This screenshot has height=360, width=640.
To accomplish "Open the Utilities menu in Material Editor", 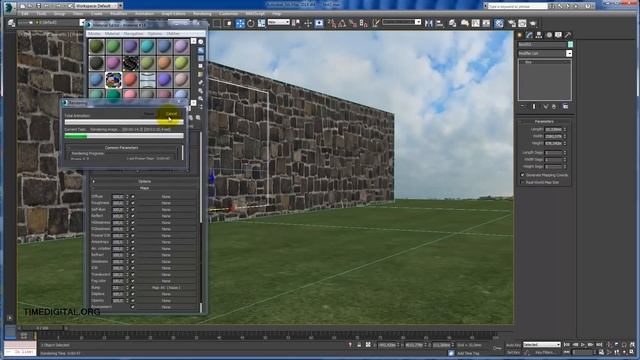I will pos(173,33).
